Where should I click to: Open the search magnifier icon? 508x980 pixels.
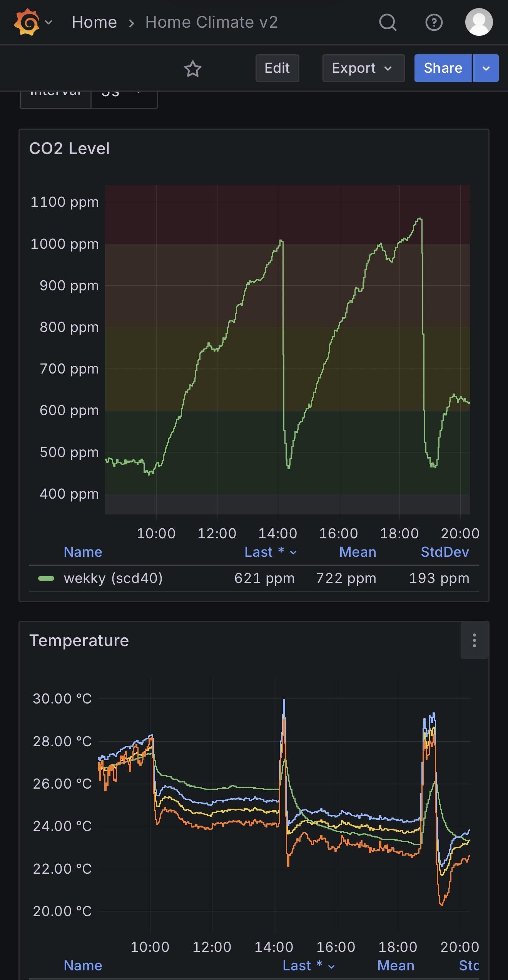coord(388,23)
